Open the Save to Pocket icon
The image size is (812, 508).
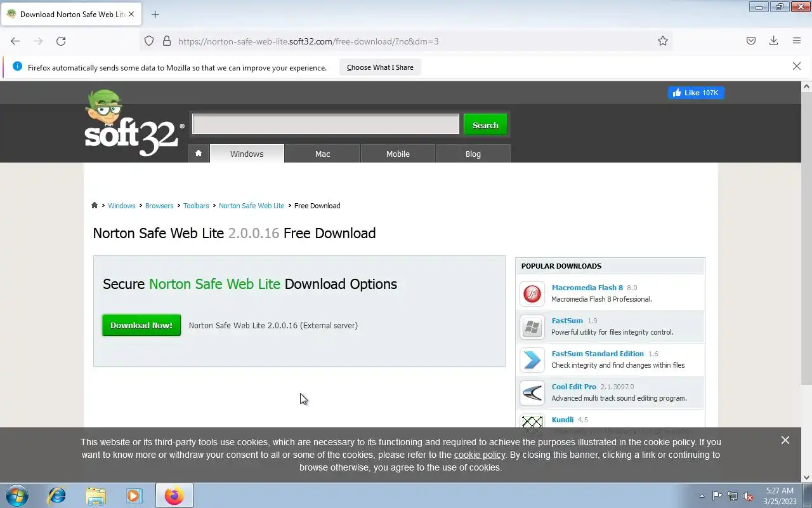[x=751, y=41]
